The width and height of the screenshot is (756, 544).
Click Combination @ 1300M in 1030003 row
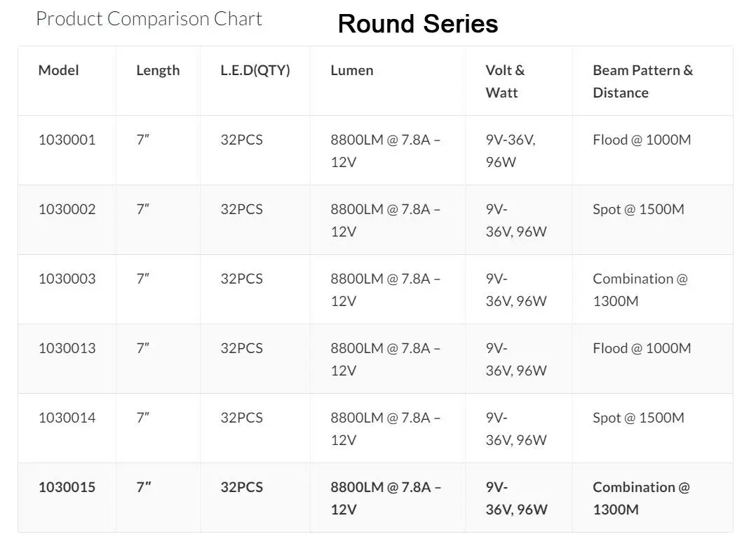coord(640,290)
